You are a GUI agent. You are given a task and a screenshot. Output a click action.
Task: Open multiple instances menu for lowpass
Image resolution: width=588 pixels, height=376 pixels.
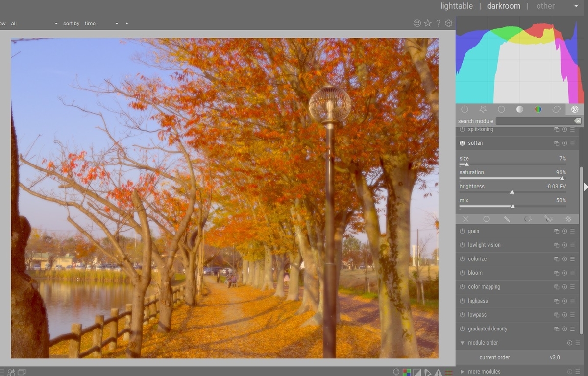(557, 315)
